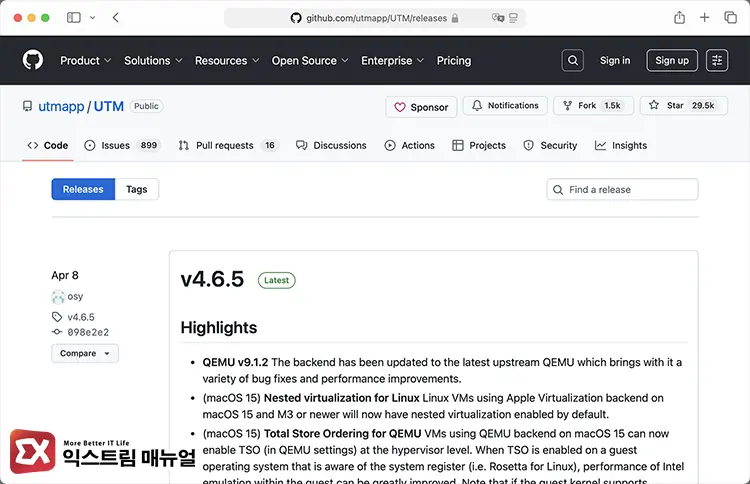This screenshot has height=484, width=750.
Task: Click the tag icon next to v4.6.5
Action: tap(57, 317)
